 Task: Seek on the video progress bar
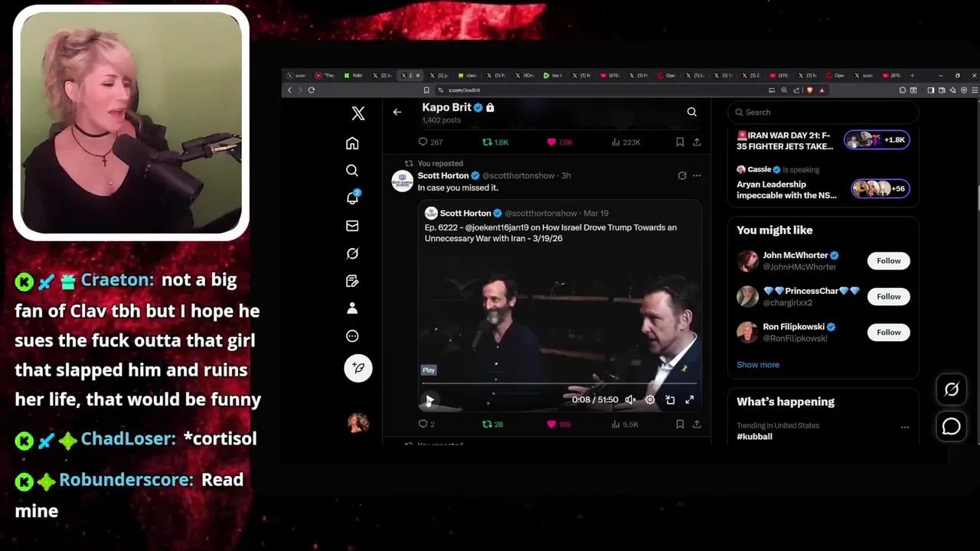pyautogui.click(x=560, y=383)
